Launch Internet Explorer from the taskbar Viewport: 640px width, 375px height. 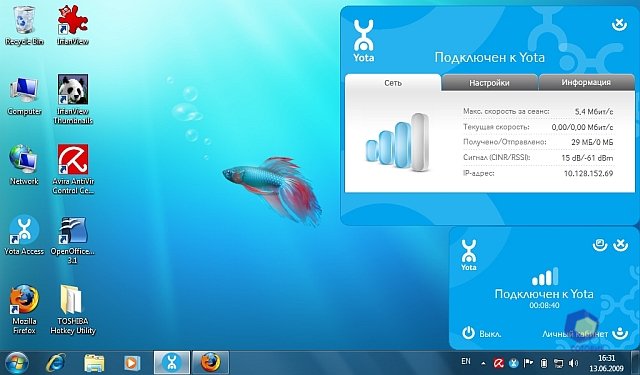coord(56,363)
